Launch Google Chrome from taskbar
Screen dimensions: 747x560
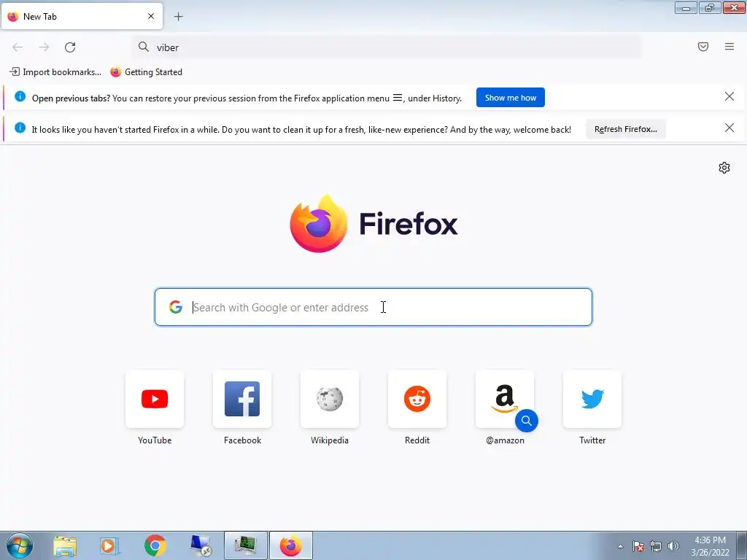click(x=155, y=545)
